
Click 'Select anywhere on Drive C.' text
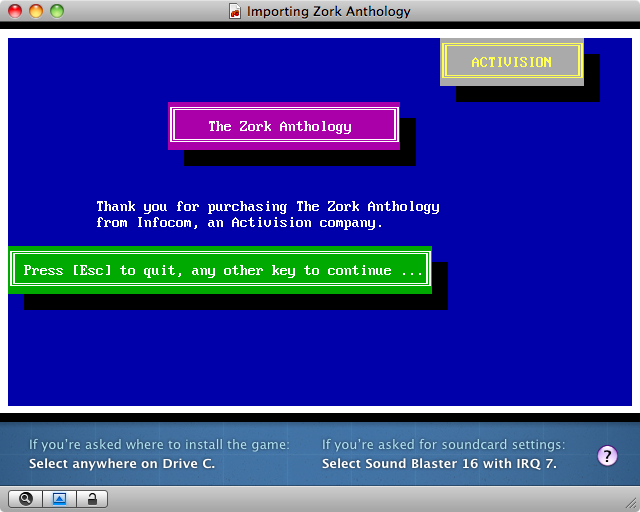coord(121,464)
